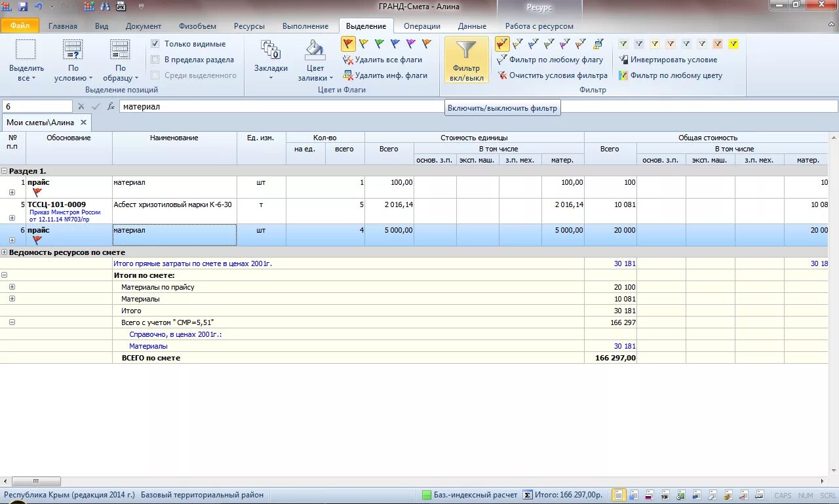This screenshot has width=839, height=504.
Task: Filter by orange flag in Фильтр group
Action: pos(581,44)
